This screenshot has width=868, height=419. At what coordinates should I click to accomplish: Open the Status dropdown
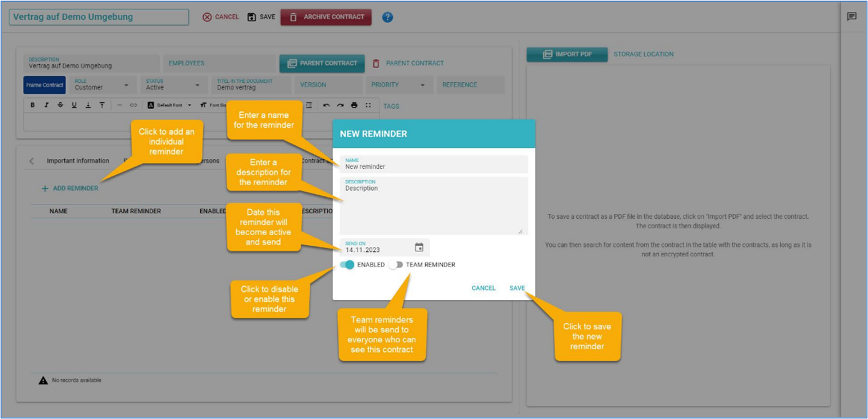point(197,85)
